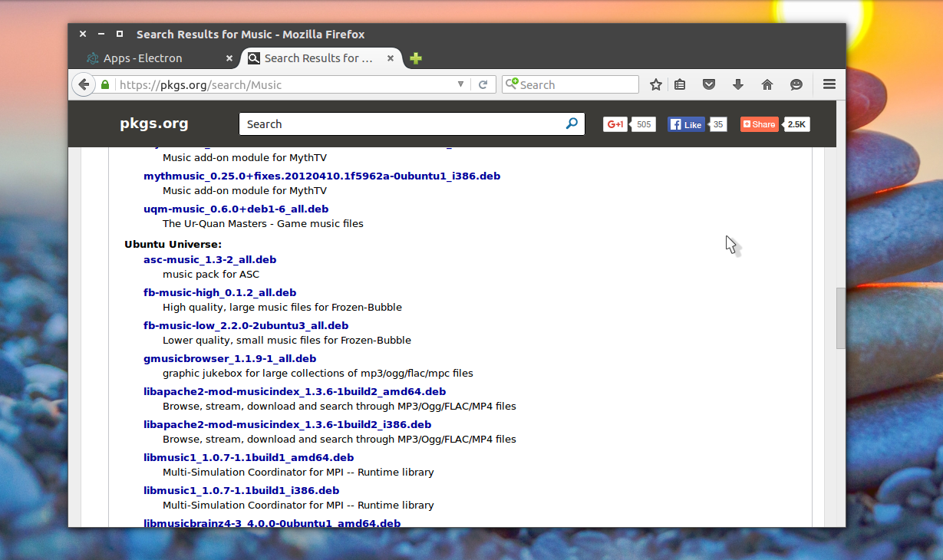The width and height of the screenshot is (943, 560).
Task: Open the downloads arrow icon
Action: (x=738, y=84)
